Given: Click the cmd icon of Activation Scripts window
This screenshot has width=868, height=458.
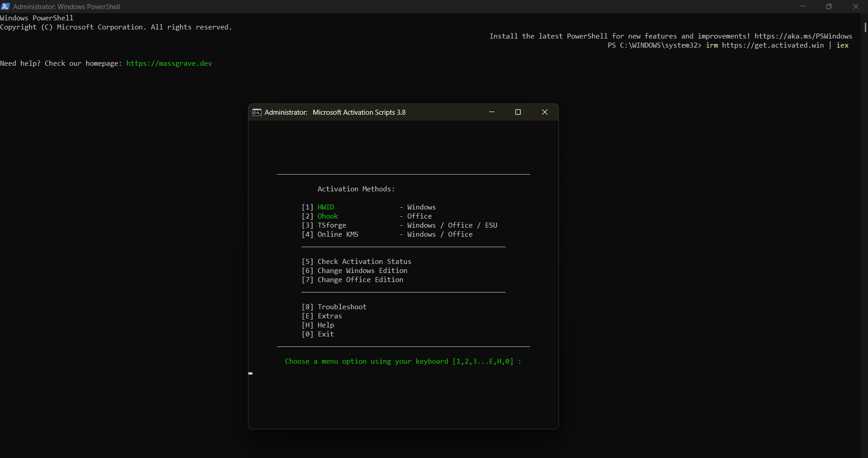Looking at the screenshot, I should click(x=257, y=112).
